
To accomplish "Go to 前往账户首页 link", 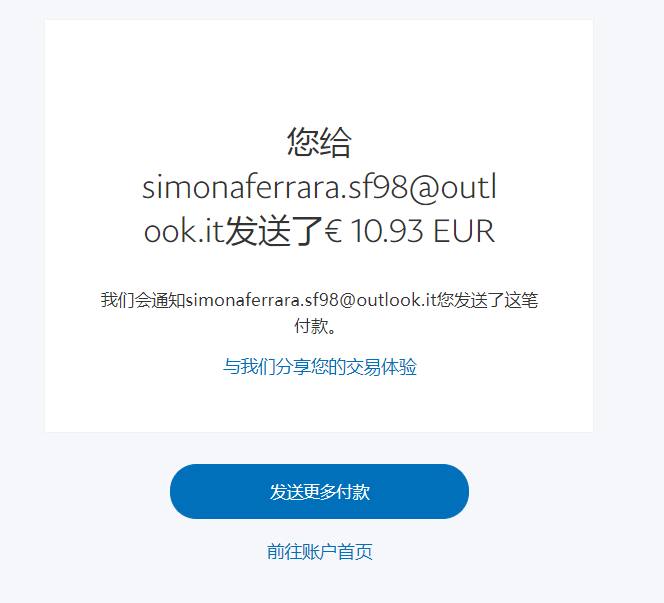I will (x=320, y=551).
